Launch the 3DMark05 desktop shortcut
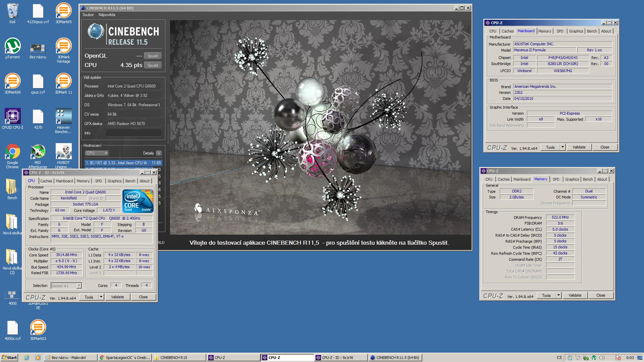 (x=63, y=13)
